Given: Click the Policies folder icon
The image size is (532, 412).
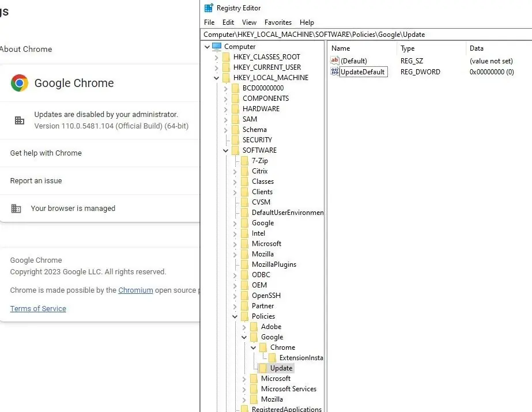Looking at the screenshot, I should [x=244, y=316].
